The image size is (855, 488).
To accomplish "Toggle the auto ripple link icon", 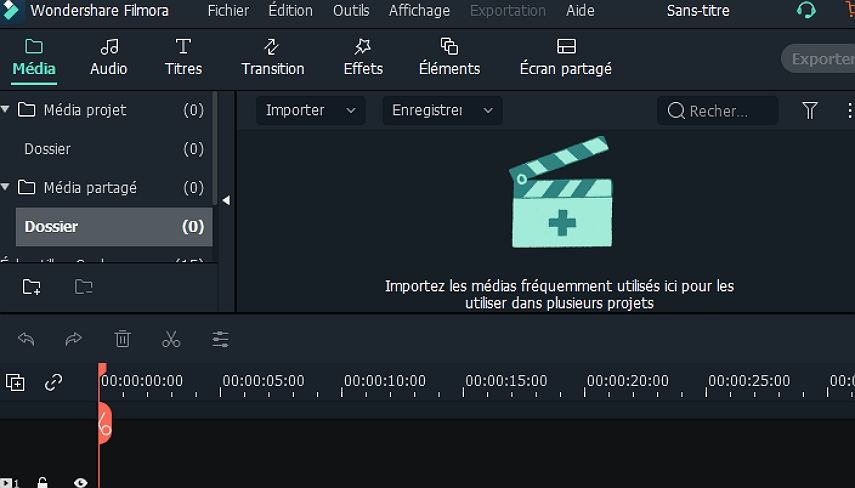I will click(x=53, y=382).
